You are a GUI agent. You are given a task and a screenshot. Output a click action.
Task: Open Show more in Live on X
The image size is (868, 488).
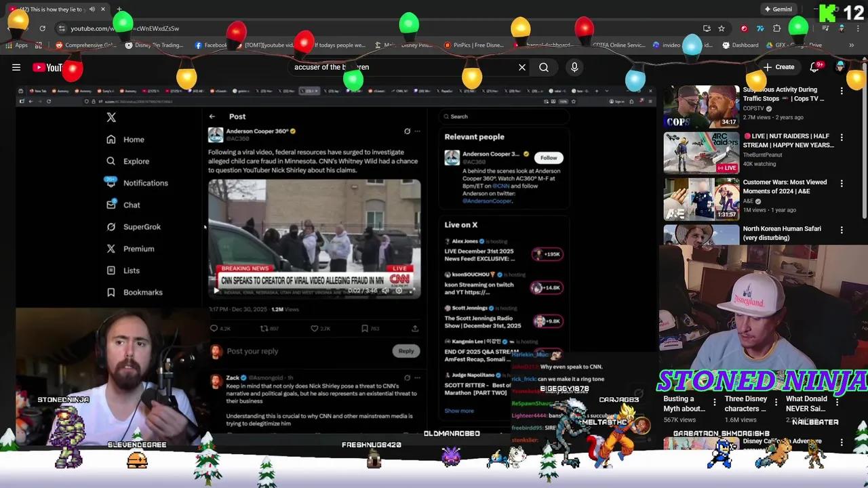tap(459, 411)
